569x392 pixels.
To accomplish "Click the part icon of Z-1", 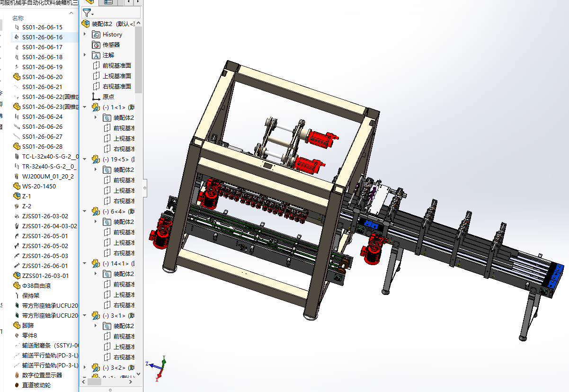I will pos(17,196).
